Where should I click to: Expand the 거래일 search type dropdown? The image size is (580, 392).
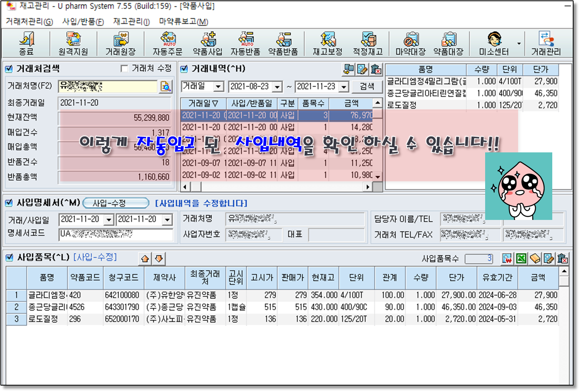tap(219, 86)
